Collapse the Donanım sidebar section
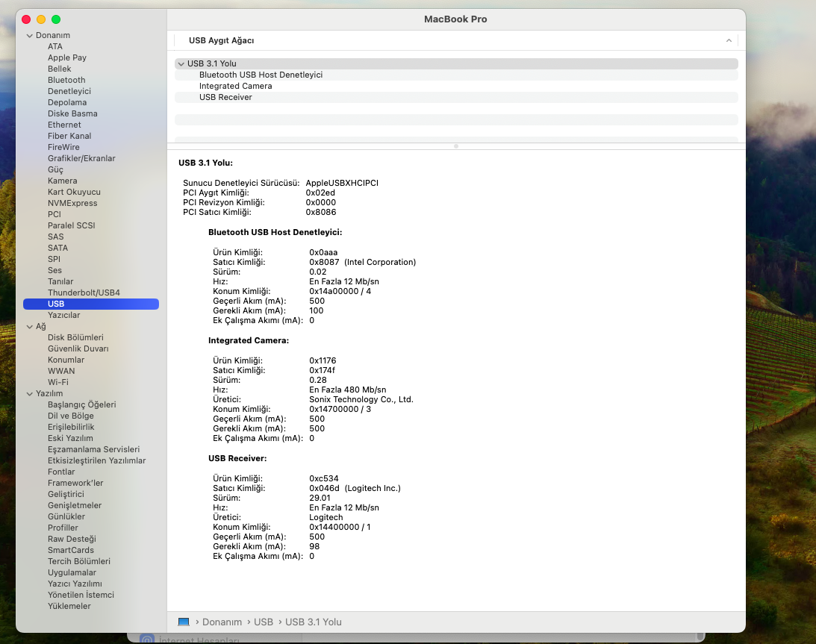Viewport: 816px width, 644px height. 29,35
